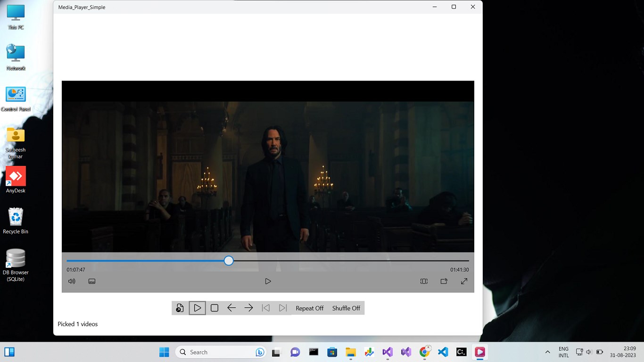644x362 pixels.
Task: Open the clock showing 23:09
Action: [x=623, y=352]
